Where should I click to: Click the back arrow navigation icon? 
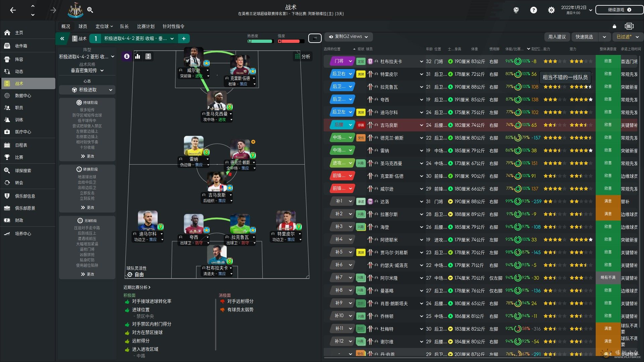point(13,10)
